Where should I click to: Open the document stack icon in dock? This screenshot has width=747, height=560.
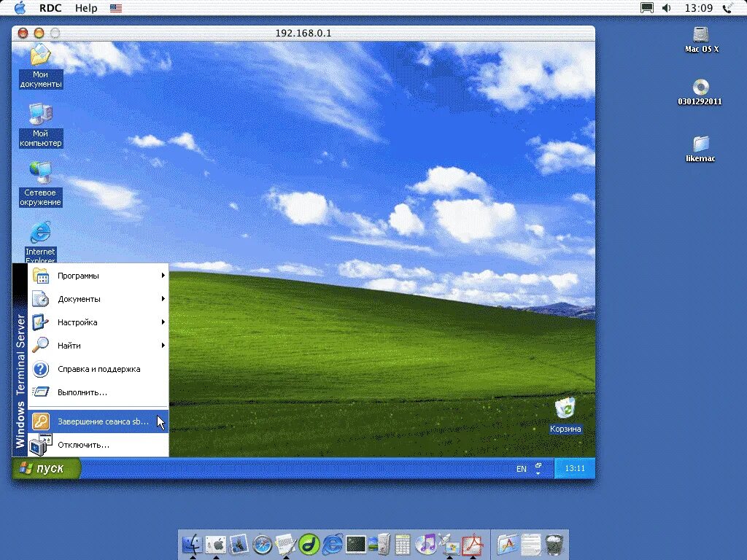pos(531,543)
